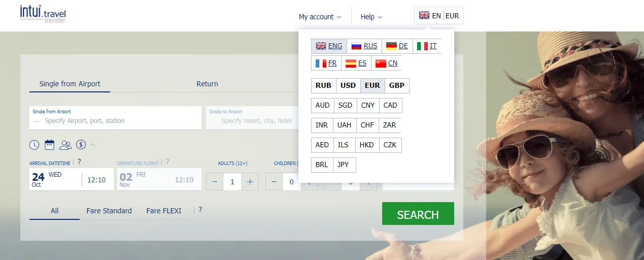The width and height of the screenshot is (644, 260).
Task: Click the green SEARCH button
Action: tap(418, 214)
